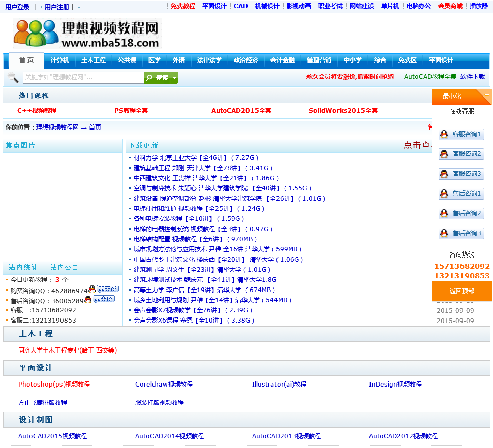493x448 pixels.
Task: Open the 会计金融 navigation tab
Action: [283, 60]
